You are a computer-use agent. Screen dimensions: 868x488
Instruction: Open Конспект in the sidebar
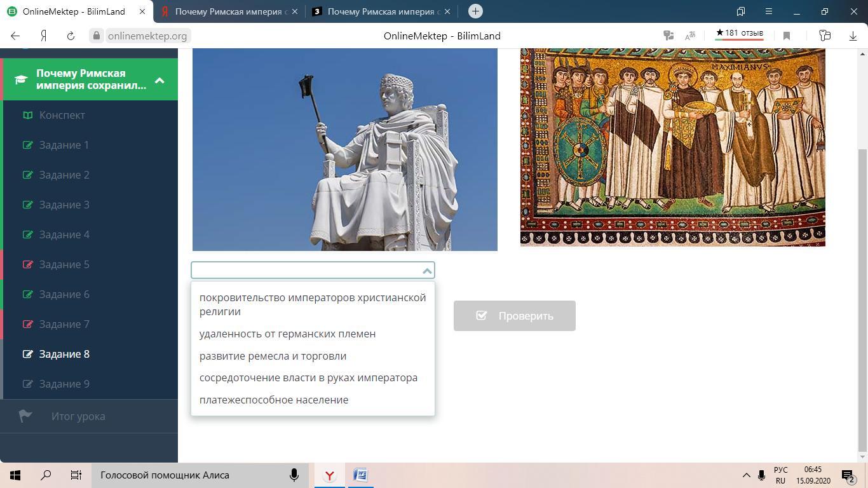tap(62, 115)
